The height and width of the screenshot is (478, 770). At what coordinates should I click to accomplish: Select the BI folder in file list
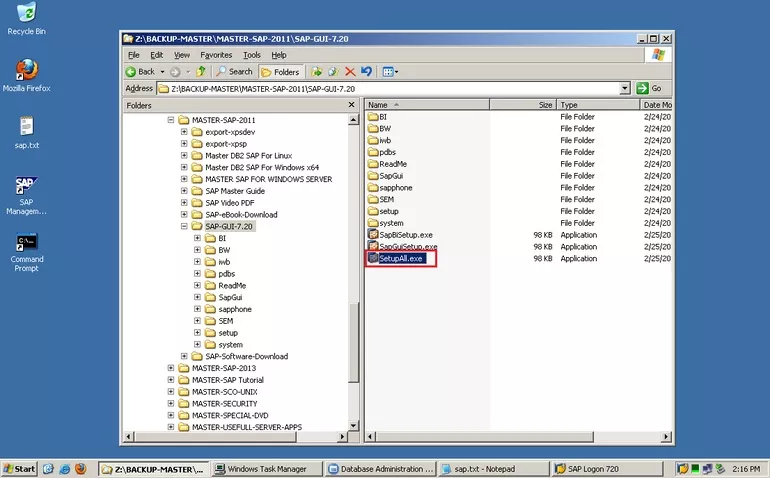pos(378,117)
